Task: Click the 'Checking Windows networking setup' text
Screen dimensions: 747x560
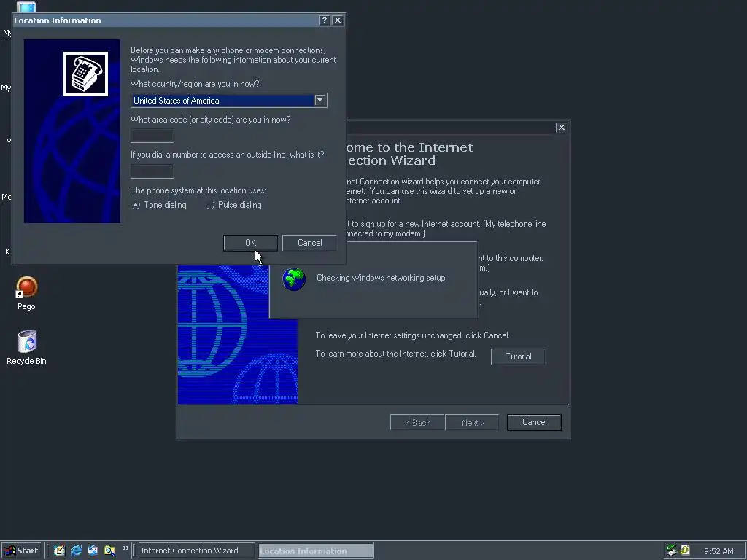Action: click(381, 278)
